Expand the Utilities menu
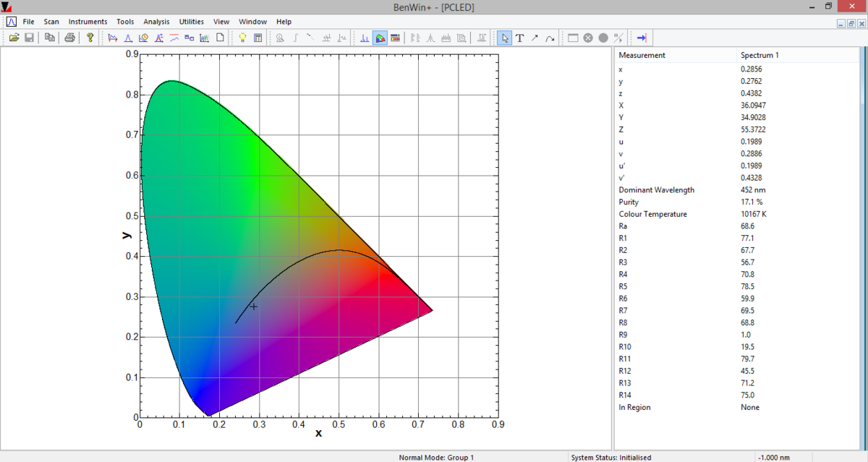 pos(192,22)
